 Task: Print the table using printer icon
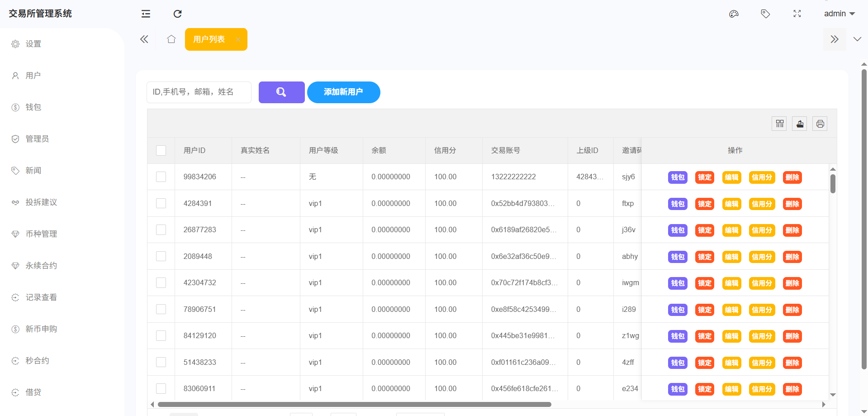coord(820,124)
